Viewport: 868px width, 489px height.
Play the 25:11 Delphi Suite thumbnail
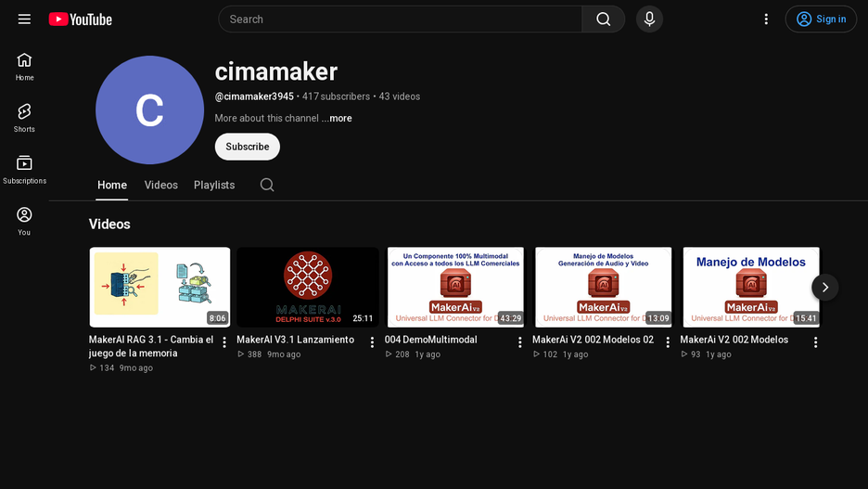(x=307, y=287)
